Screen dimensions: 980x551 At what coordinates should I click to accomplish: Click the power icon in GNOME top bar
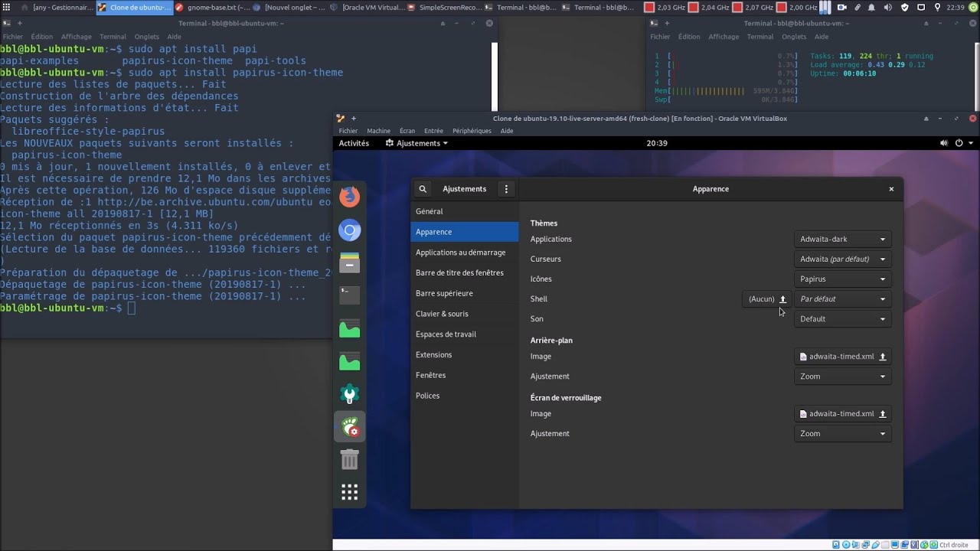[x=959, y=143]
